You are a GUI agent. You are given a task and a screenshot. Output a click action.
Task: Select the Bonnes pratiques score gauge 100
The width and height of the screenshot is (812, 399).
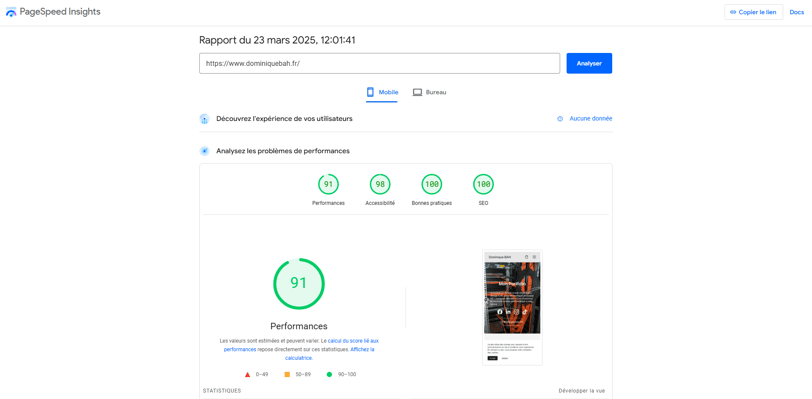(432, 184)
